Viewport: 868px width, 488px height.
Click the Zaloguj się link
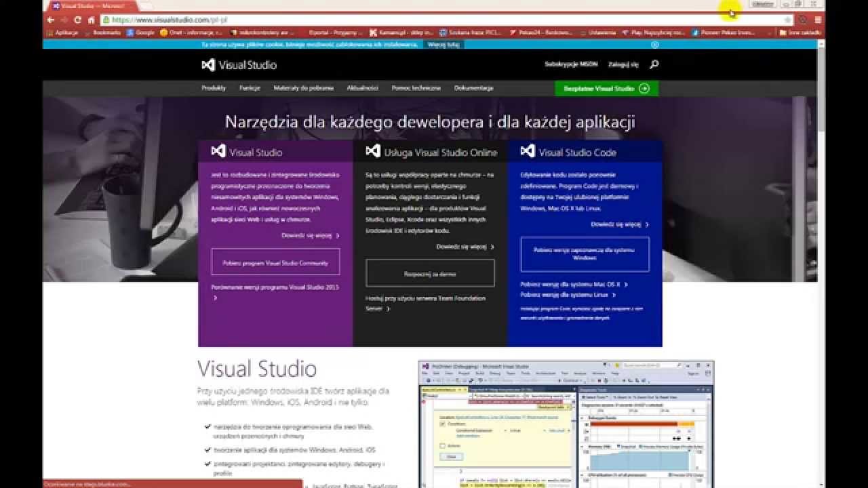[x=623, y=64]
